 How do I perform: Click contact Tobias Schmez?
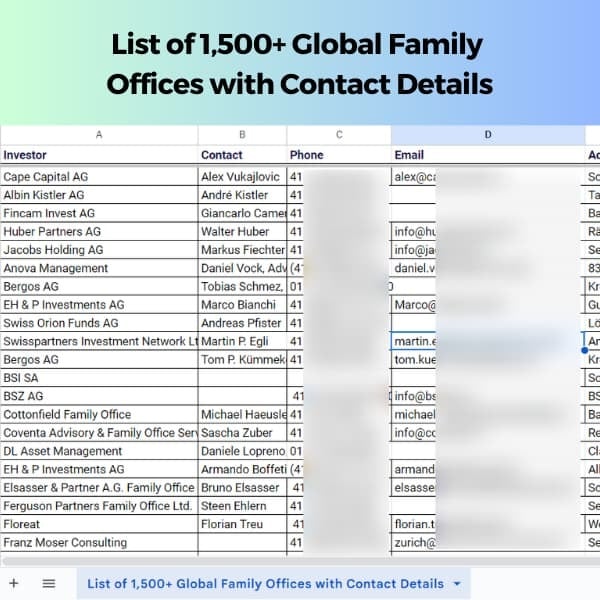click(242, 287)
